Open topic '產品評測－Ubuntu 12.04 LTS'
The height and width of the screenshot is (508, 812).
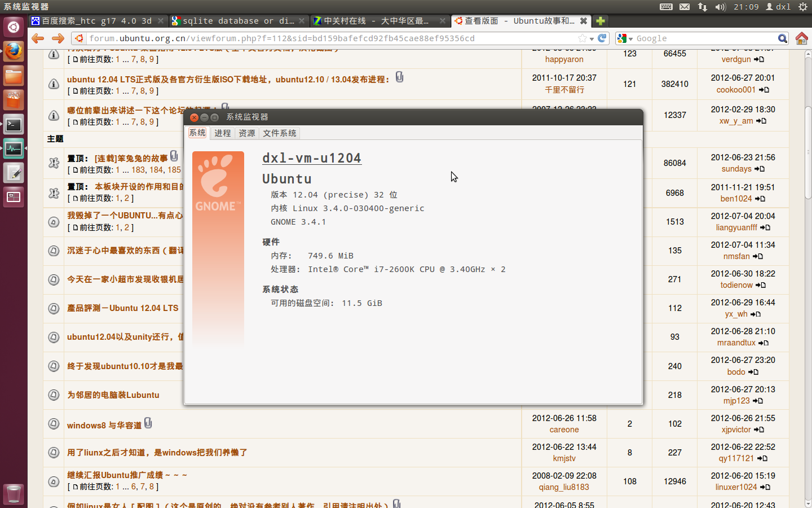pos(122,308)
